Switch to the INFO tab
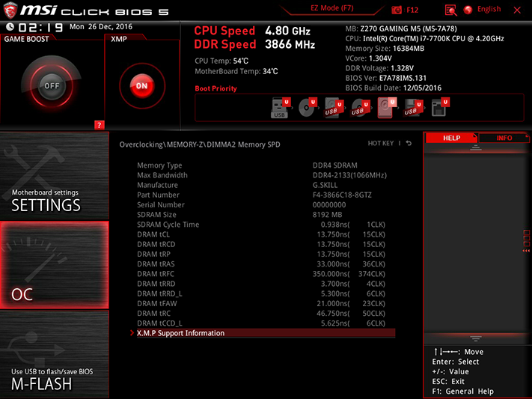This screenshot has height=399, width=532. [x=504, y=138]
